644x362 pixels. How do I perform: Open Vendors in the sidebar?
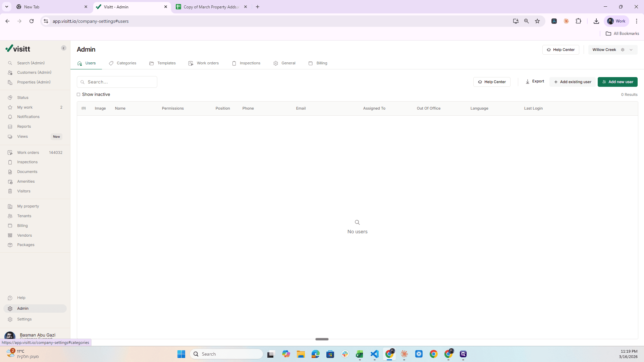[24, 235]
